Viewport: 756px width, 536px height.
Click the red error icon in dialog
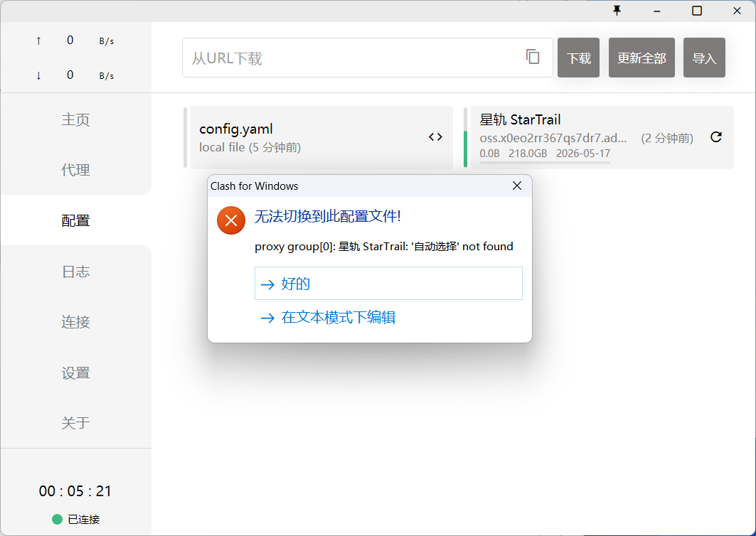click(231, 220)
